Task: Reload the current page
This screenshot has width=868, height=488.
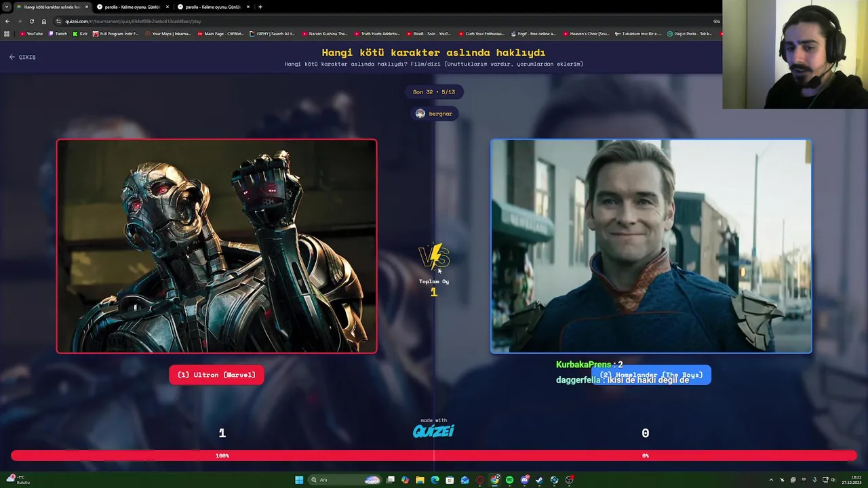Action: [31, 21]
